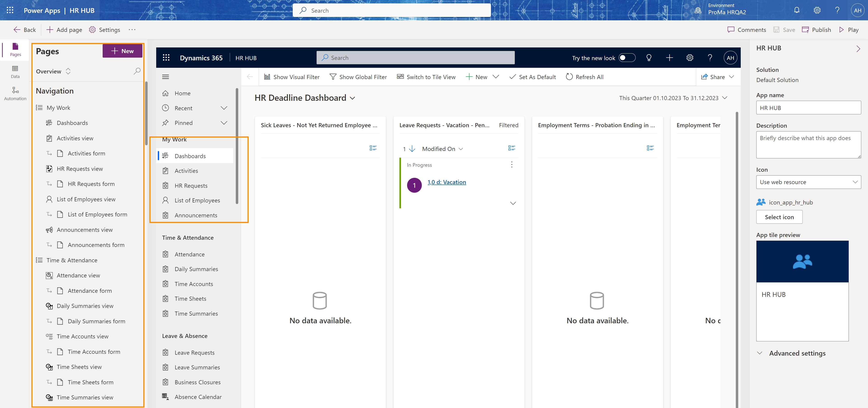Image resolution: width=868 pixels, height=408 pixels.
Task: Collapse site map with hamburger icon
Action: (x=165, y=77)
